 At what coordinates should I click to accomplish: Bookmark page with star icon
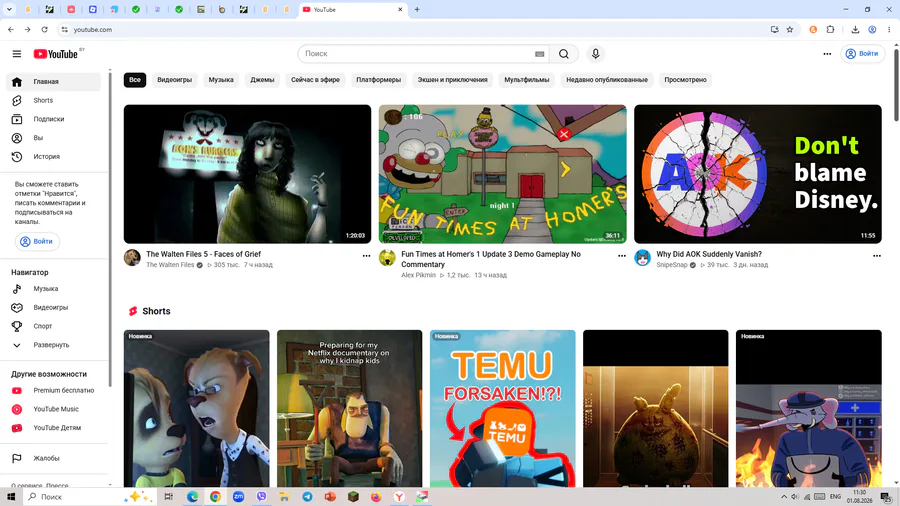click(x=790, y=29)
